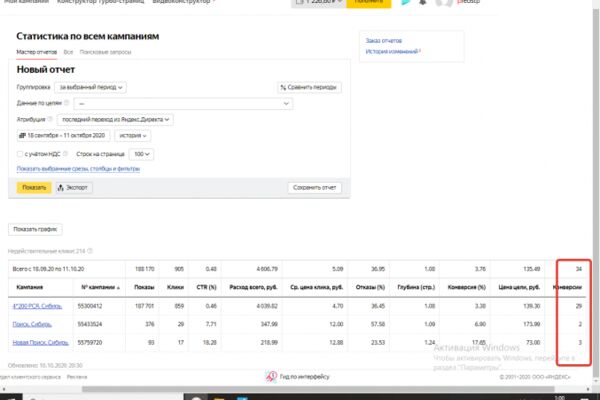Click the vertical scrollbar on right
This screenshot has height=400, width=600.
(596, 191)
